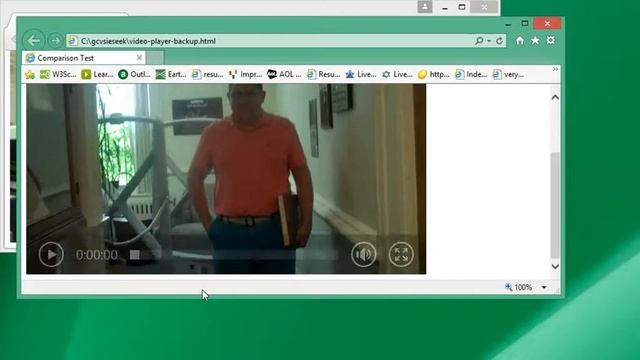The image size is (640, 360).
Task: Open the resu... favorites bookmark
Action: click(x=208, y=74)
